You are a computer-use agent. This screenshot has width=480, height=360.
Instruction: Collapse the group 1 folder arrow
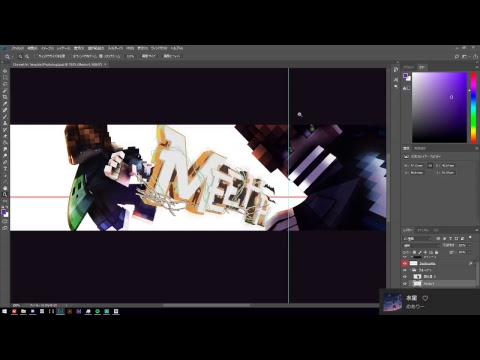pyautogui.click(x=410, y=270)
